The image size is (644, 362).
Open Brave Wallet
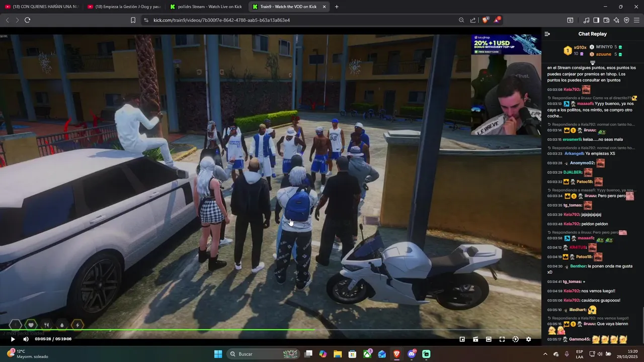(606, 20)
